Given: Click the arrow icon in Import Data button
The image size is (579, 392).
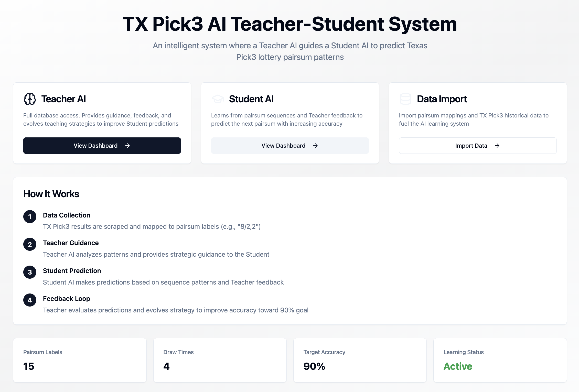Looking at the screenshot, I should pyautogui.click(x=497, y=146).
